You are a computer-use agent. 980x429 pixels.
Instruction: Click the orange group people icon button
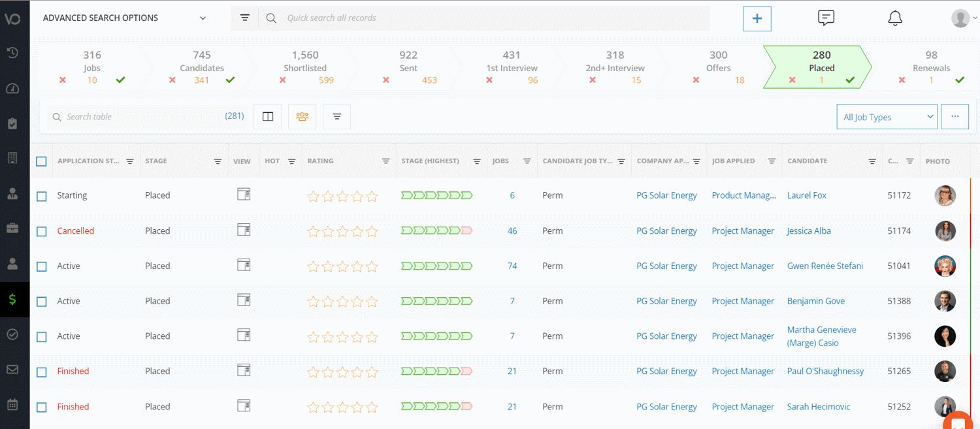coord(302,117)
